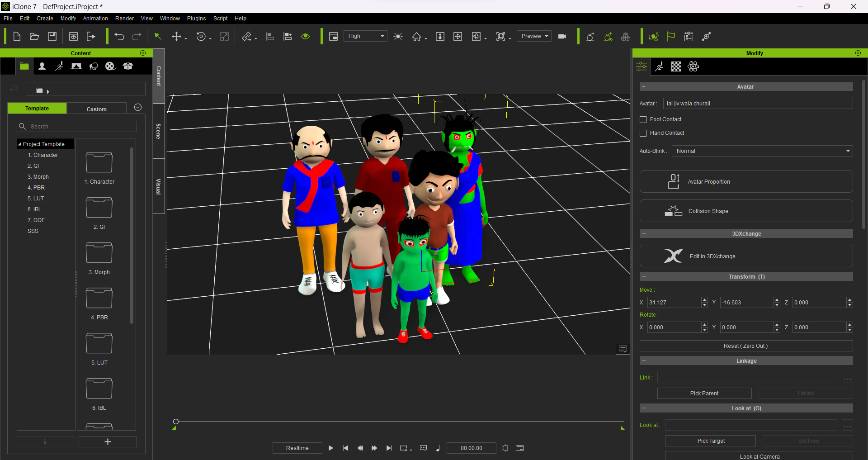Click the Undo arrow icon
The height and width of the screenshot is (460, 868).
point(119,37)
